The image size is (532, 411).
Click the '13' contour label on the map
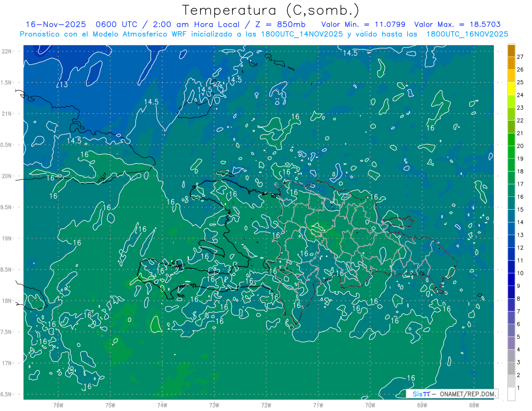pos(63,85)
